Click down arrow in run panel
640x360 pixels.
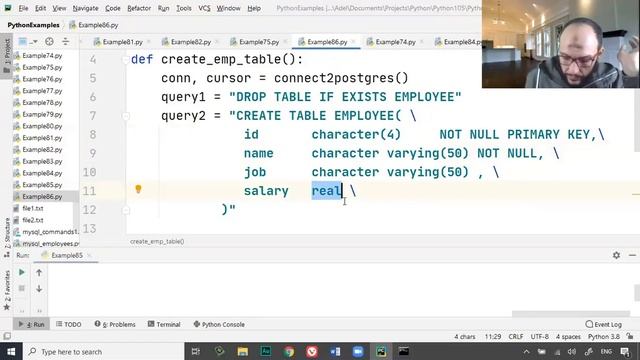pos(39,289)
